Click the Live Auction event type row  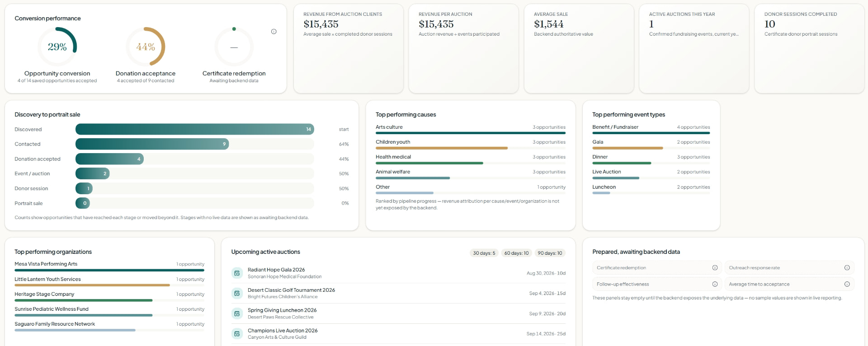pos(651,174)
